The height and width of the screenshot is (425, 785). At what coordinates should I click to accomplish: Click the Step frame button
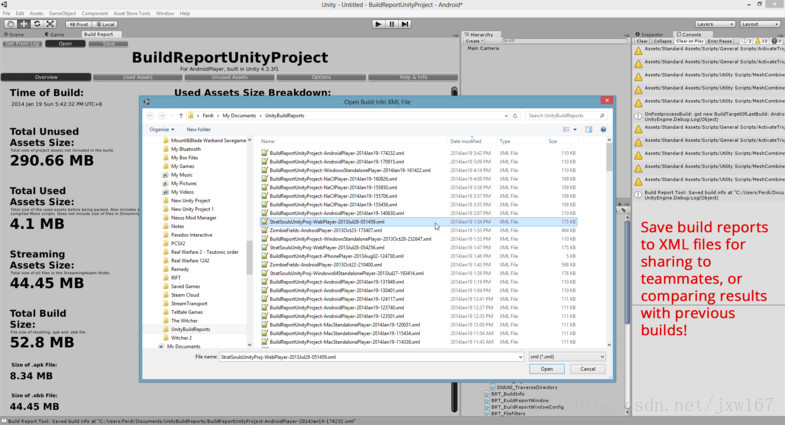(406, 24)
